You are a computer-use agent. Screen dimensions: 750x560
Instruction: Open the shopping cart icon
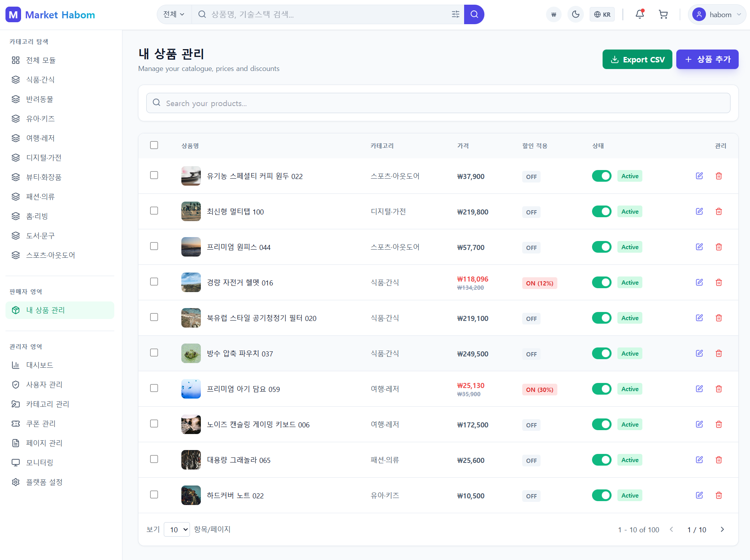pyautogui.click(x=663, y=14)
